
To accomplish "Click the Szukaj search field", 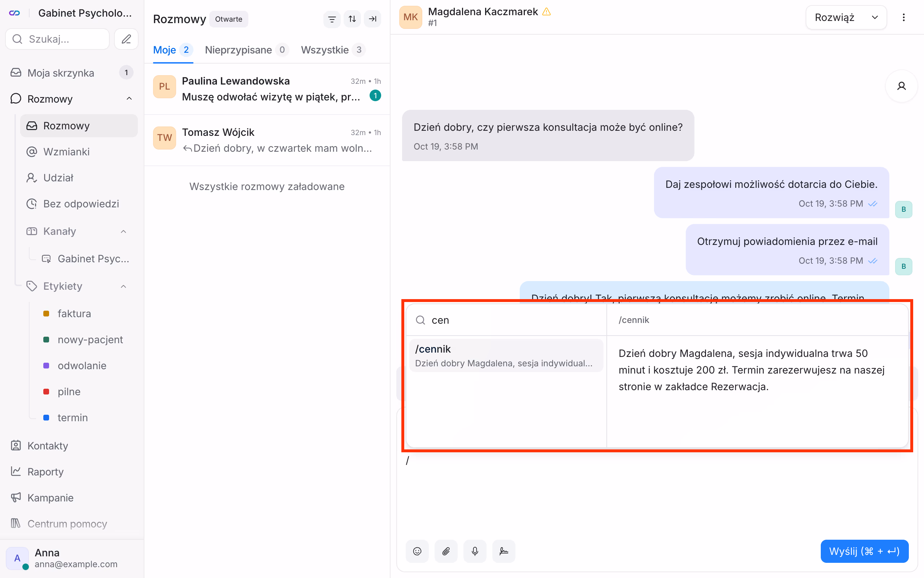I will [x=58, y=39].
